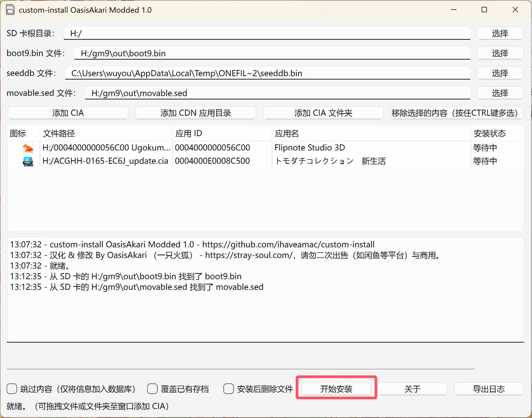Click the remove selected contents button
The width and height of the screenshot is (532, 418).
point(456,113)
